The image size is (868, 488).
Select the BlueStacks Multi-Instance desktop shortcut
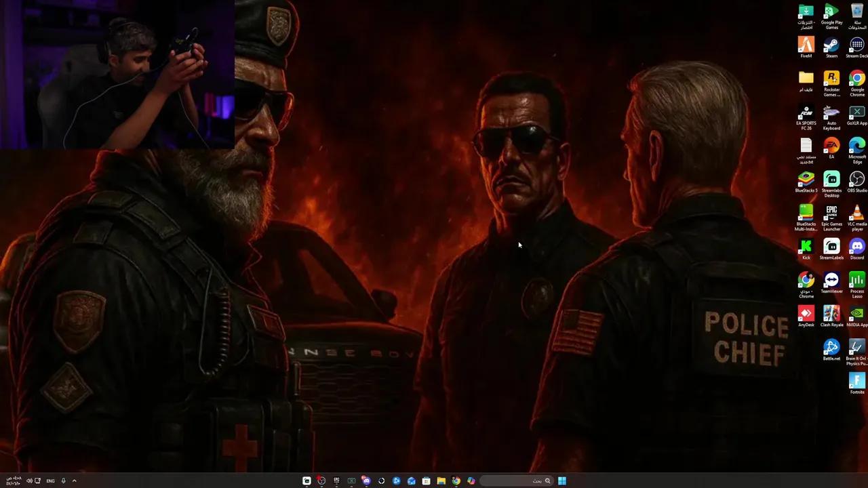point(806,218)
